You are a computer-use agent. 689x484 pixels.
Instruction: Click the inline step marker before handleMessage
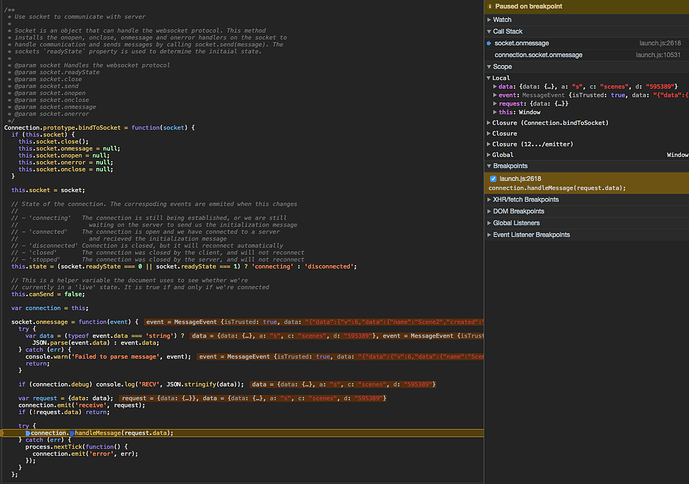coord(72,432)
